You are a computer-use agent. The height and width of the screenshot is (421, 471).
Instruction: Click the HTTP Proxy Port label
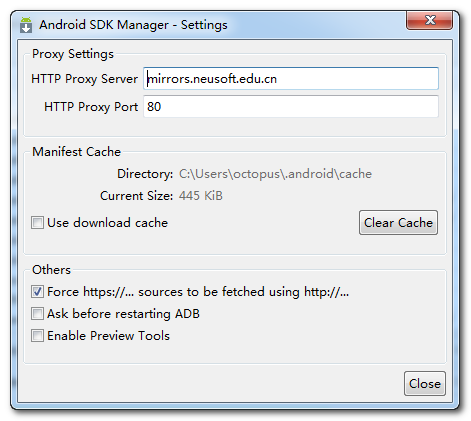pos(91,107)
